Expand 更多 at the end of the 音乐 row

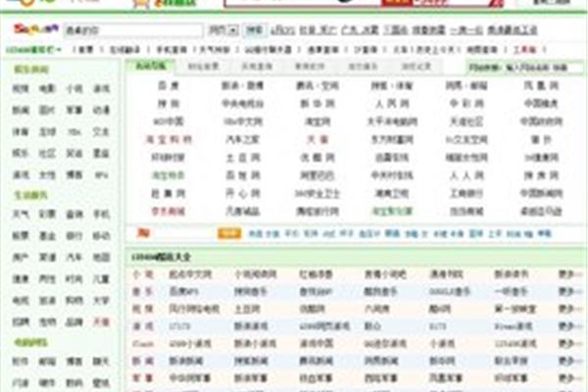click(x=570, y=291)
